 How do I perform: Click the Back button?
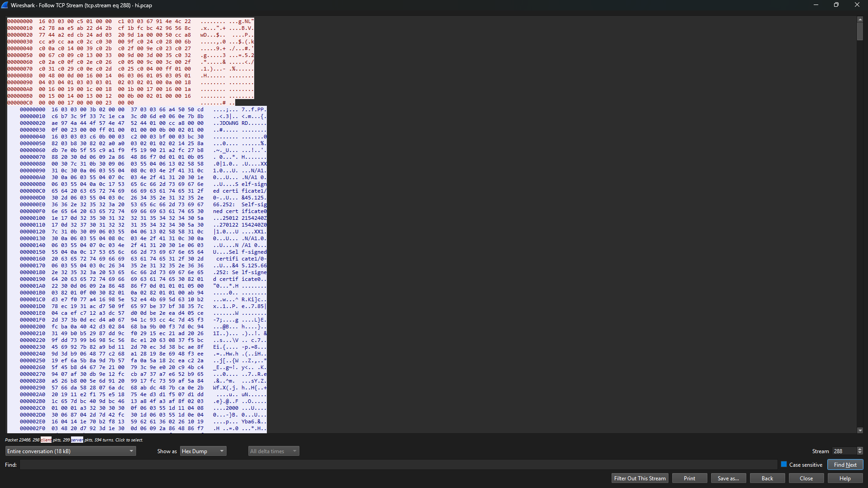[767, 478]
